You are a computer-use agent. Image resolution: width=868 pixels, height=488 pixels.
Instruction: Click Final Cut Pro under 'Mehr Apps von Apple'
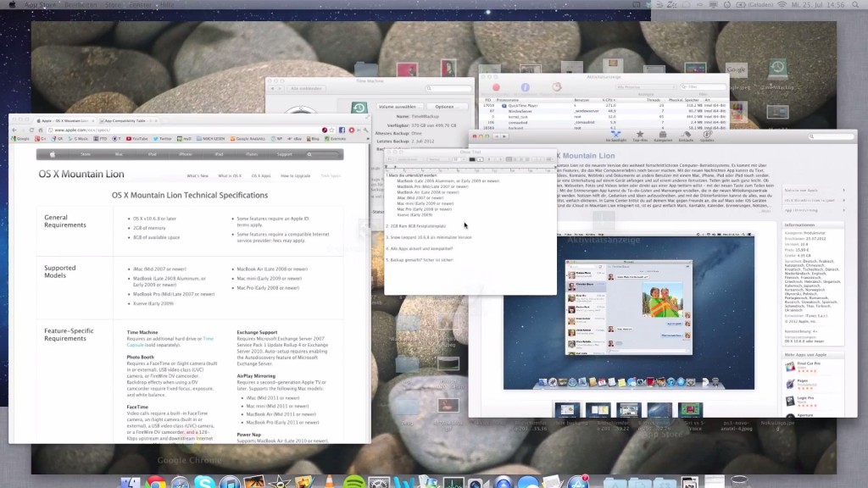point(809,363)
